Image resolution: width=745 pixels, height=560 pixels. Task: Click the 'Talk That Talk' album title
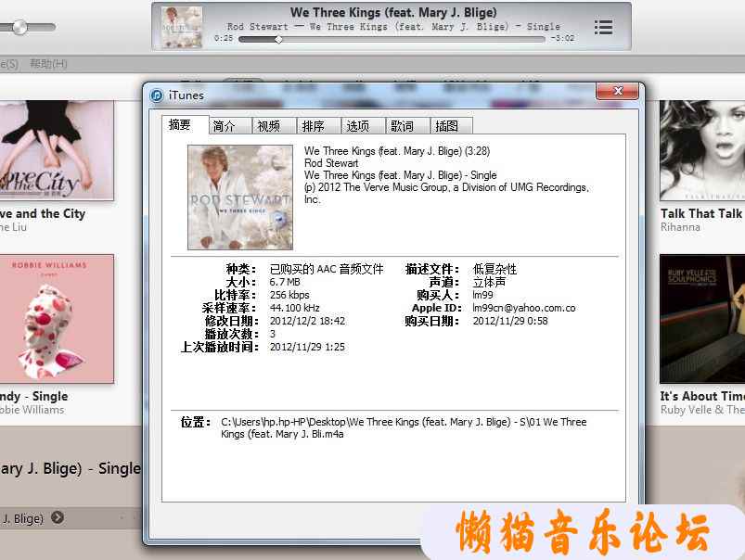pos(700,214)
